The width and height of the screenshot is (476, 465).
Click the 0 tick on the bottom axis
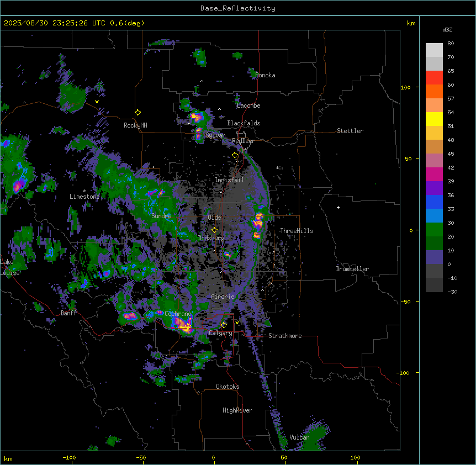point(213,457)
